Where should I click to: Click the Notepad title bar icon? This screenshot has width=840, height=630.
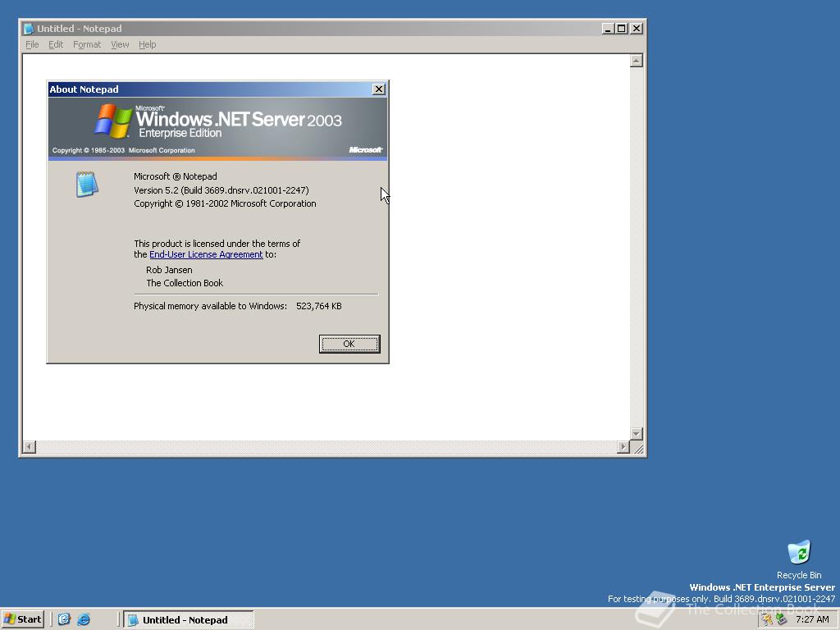coord(29,29)
